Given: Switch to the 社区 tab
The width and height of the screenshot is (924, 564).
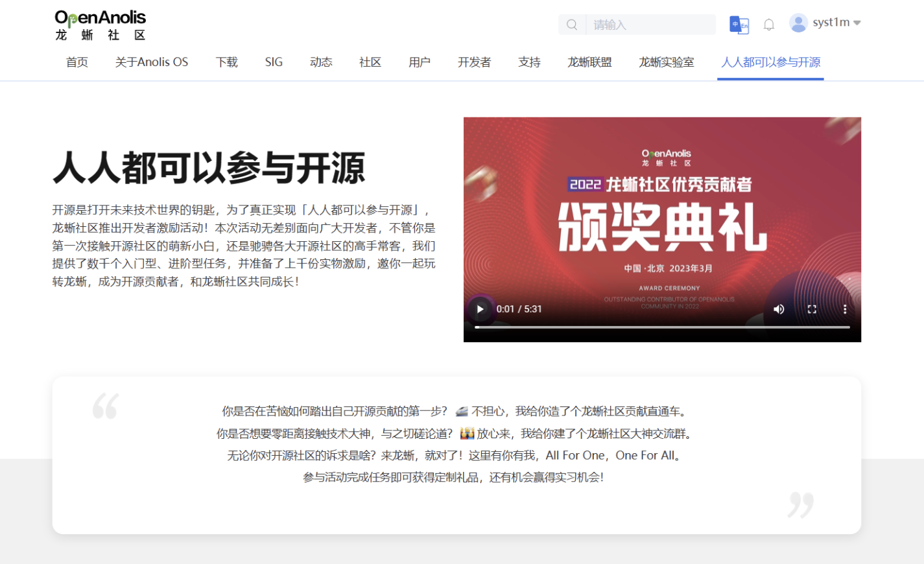Looking at the screenshot, I should [x=370, y=62].
